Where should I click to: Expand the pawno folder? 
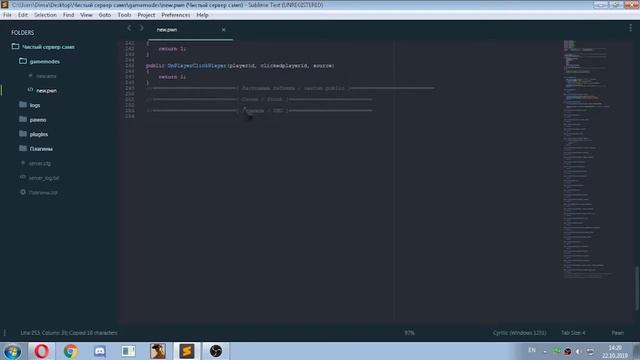38,120
